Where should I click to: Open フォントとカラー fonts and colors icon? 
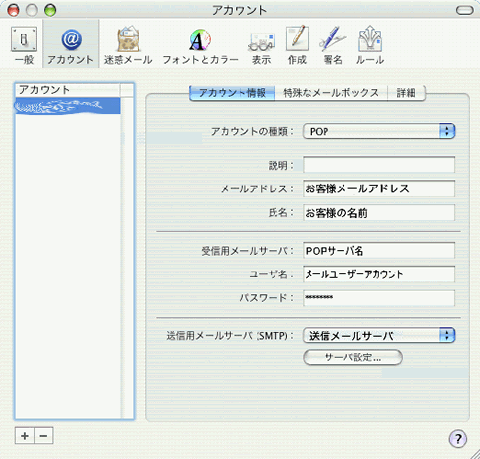(x=200, y=45)
